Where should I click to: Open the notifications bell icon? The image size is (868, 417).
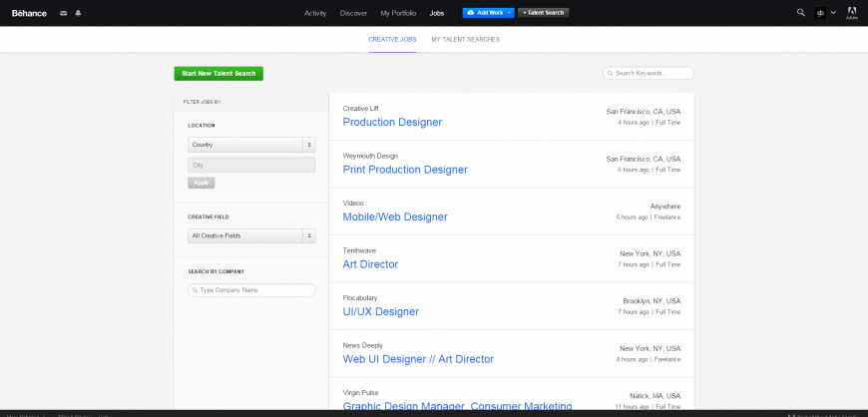(x=78, y=13)
